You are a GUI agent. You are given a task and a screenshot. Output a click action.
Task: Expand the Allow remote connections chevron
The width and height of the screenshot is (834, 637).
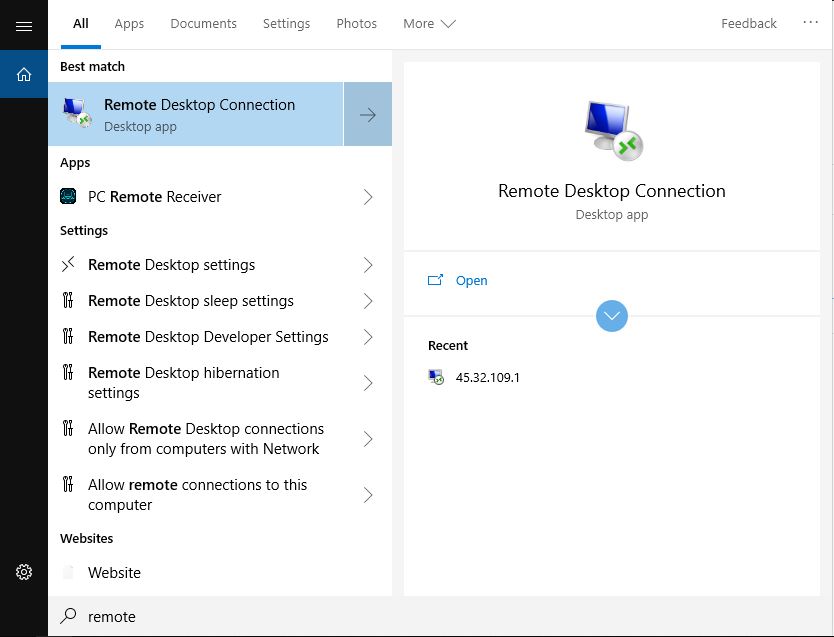tap(368, 495)
